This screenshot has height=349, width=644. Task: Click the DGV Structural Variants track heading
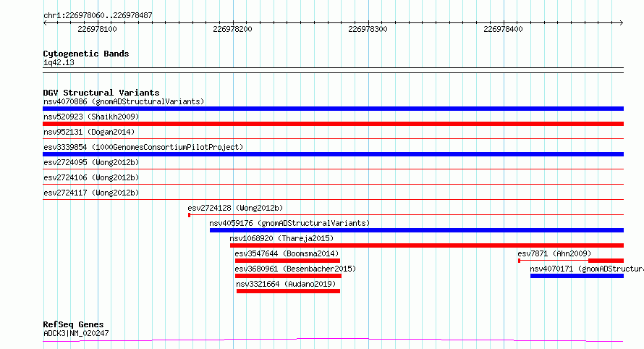(x=101, y=93)
